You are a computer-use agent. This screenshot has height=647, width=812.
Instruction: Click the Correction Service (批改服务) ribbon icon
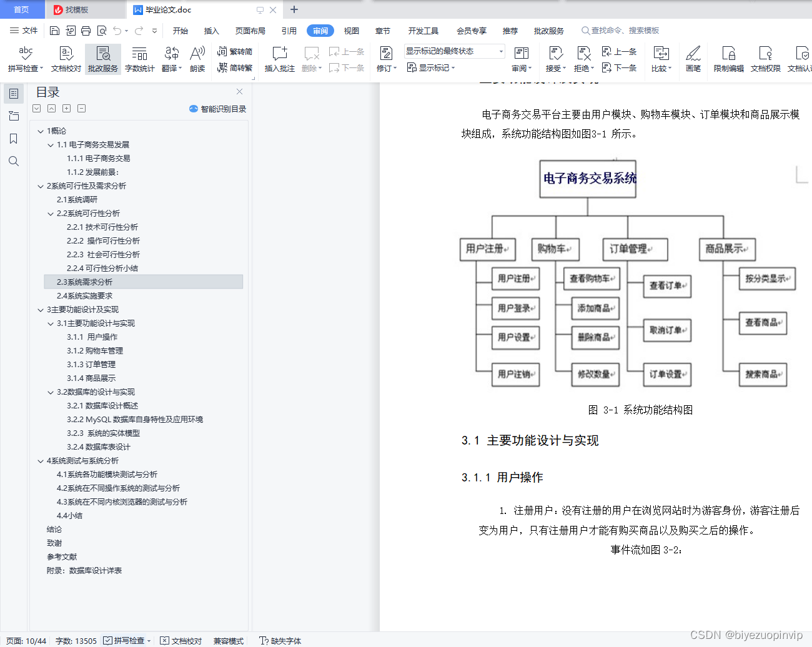[103, 59]
